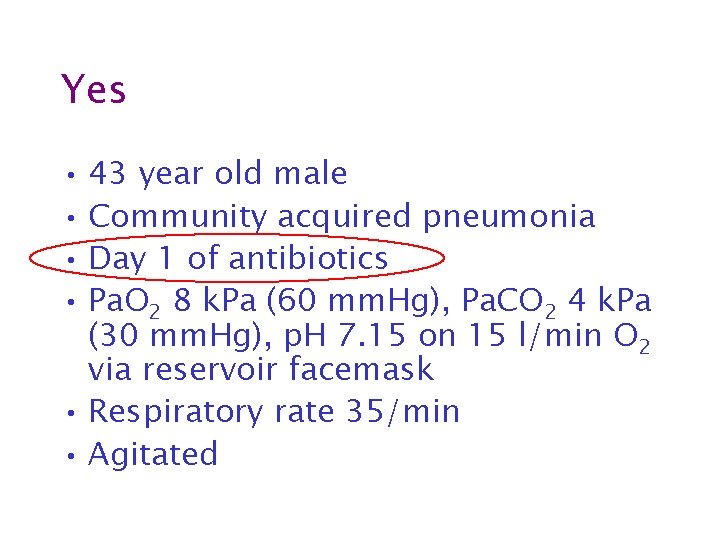Click the word 'antibiotics' inside the oval
This screenshot has width=720, height=540.
coord(307,259)
